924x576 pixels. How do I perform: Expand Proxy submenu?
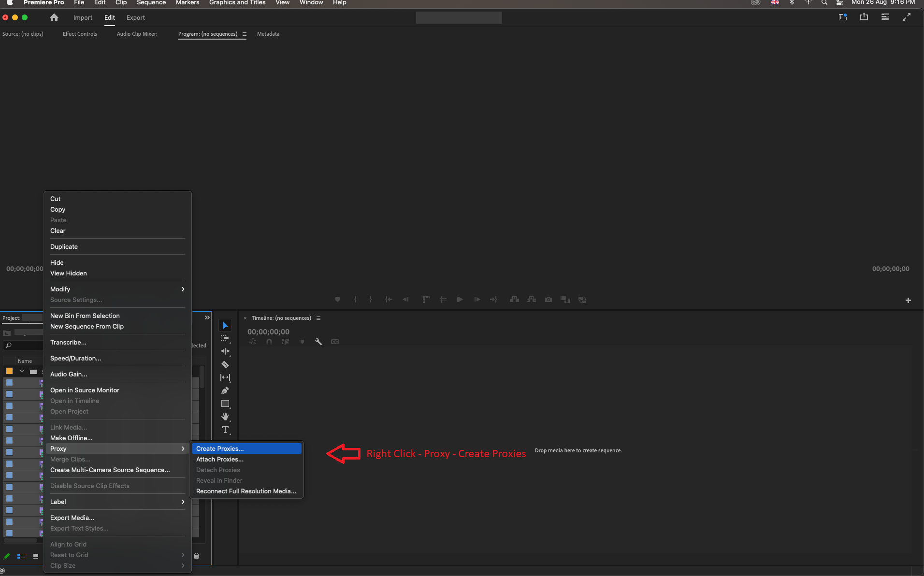(x=117, y=448)
